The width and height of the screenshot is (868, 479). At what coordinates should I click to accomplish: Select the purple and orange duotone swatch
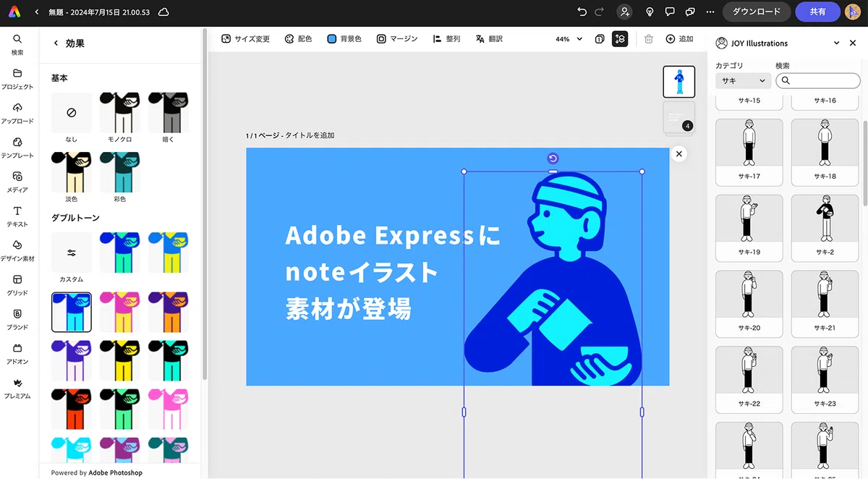point(169,311)
